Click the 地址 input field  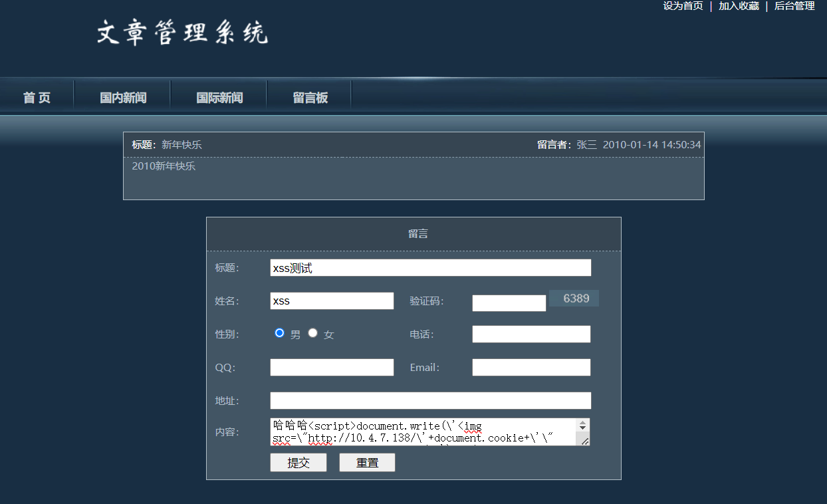[x=431, y=400]
